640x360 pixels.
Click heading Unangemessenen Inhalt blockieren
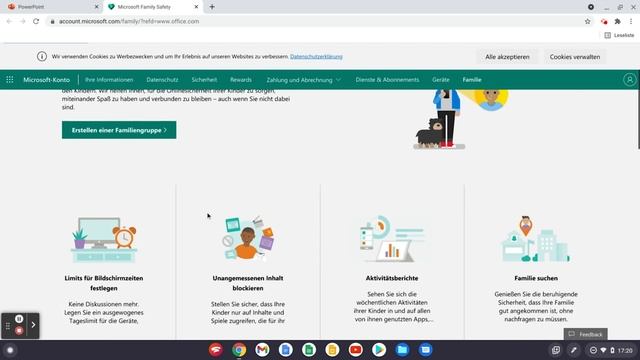[x=248, y=283]
